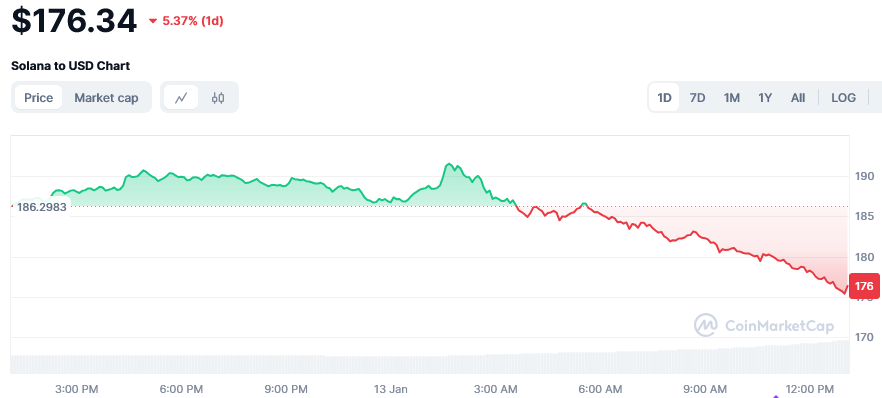Click the volume bars below the chart
882x398 pixels.
coord(430,360)
